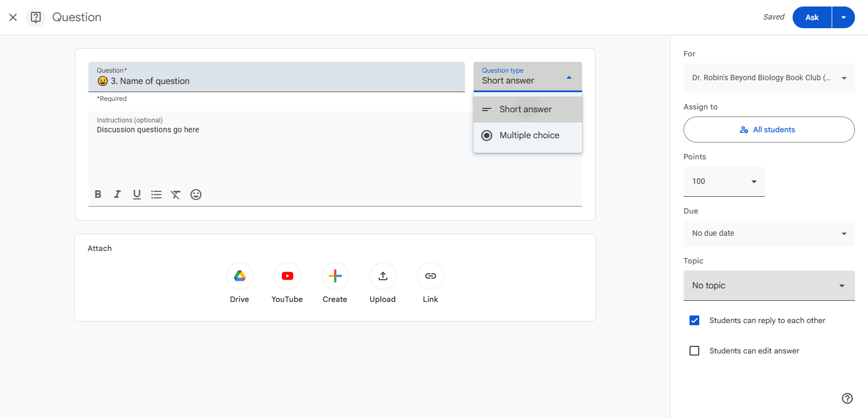Viewport: 868px width, 419px height.
Task: Add a Link attachment
Action: pos(431,276)
